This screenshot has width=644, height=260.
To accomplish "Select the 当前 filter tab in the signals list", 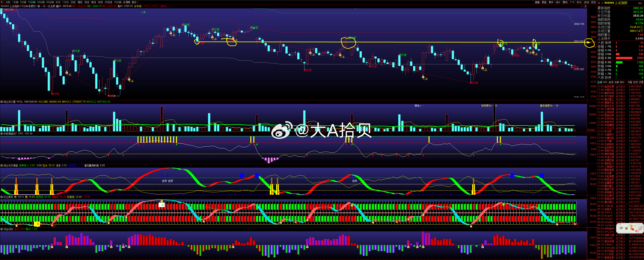I will coord(617,82).
